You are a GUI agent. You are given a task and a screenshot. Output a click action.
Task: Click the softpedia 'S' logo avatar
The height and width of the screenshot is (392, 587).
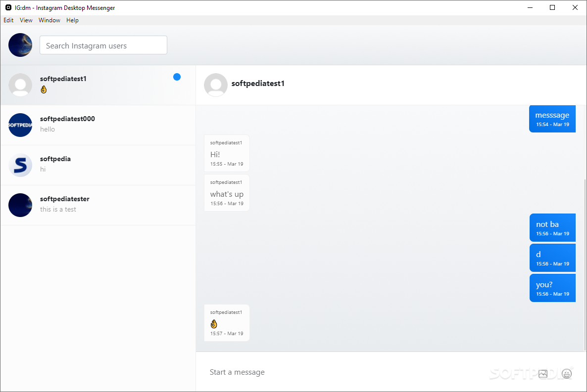pos(20,165)
